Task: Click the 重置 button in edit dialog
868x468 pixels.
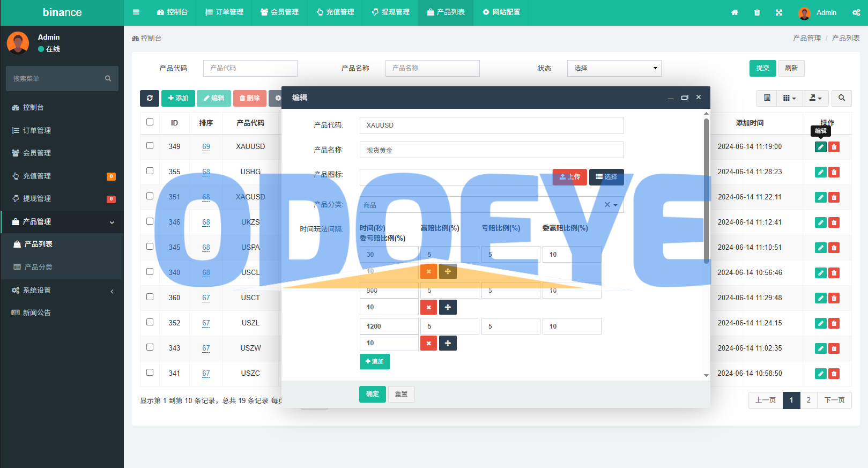Action: coord(401,394)
